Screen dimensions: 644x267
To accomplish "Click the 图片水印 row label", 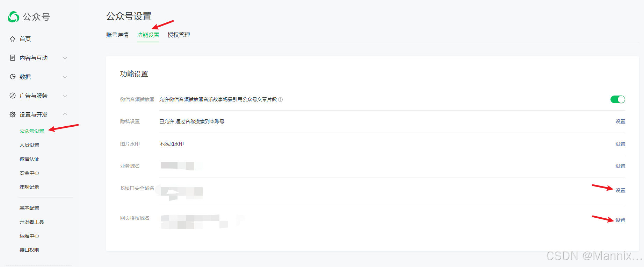I will [x=130, y=144].
